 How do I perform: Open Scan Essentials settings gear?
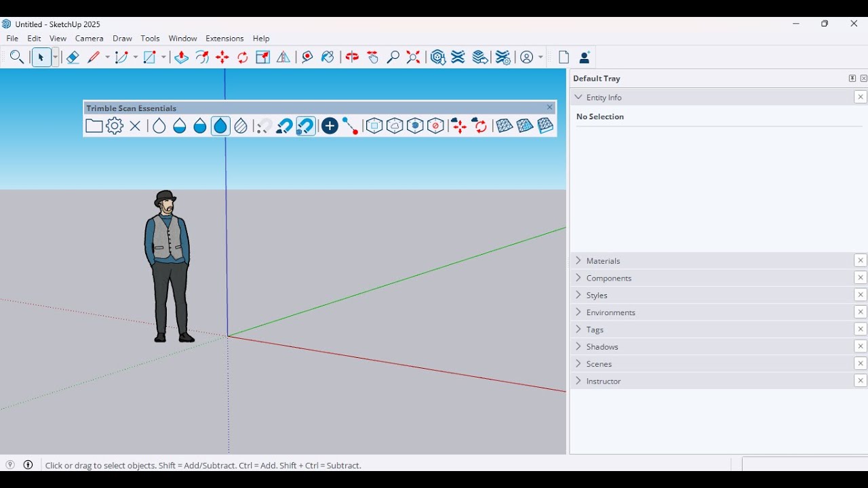(115, 126)
